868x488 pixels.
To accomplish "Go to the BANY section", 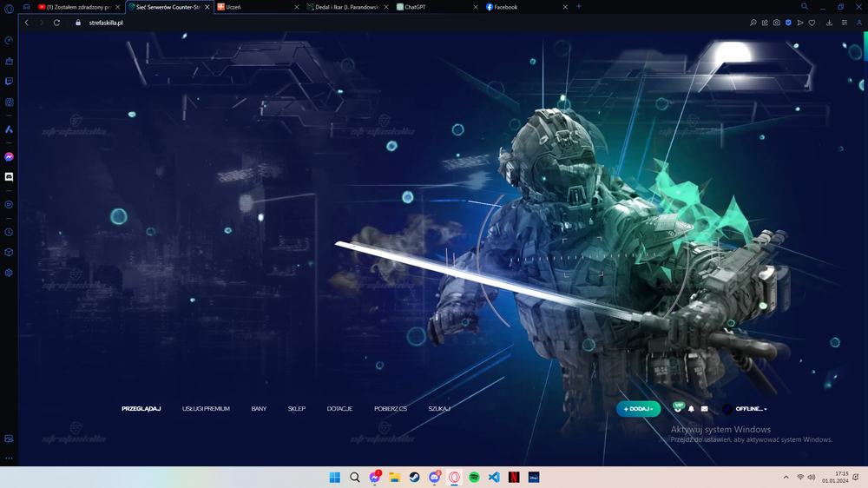I will coord(259,409).
